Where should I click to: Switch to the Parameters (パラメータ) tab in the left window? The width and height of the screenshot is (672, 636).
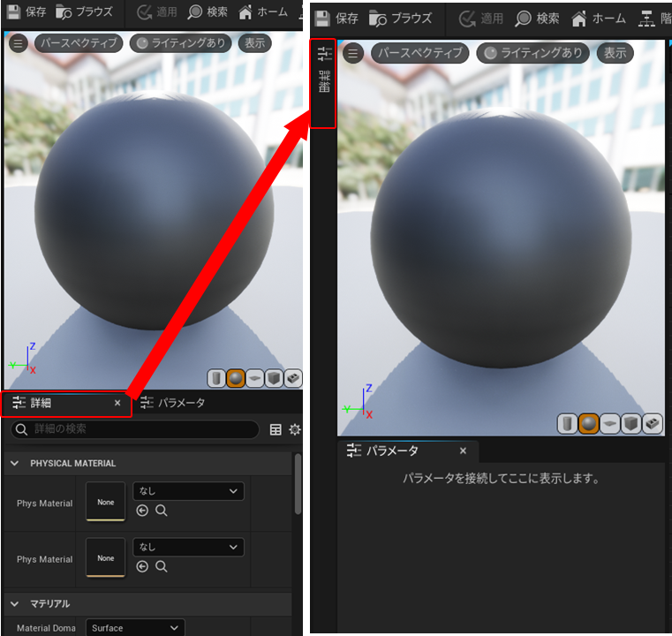pos(172,403)
